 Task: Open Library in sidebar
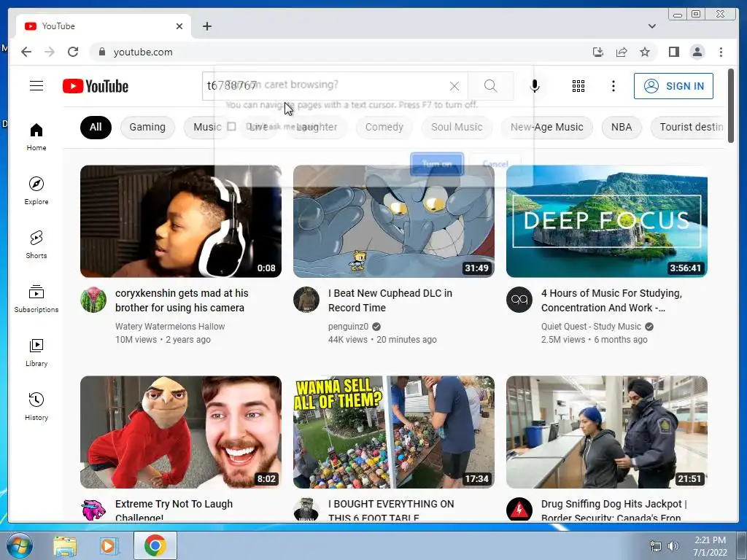click(x=36, y=352)
